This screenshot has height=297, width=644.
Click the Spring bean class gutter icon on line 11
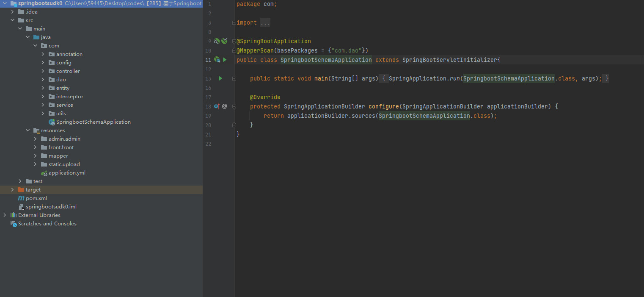coord(217,60)
